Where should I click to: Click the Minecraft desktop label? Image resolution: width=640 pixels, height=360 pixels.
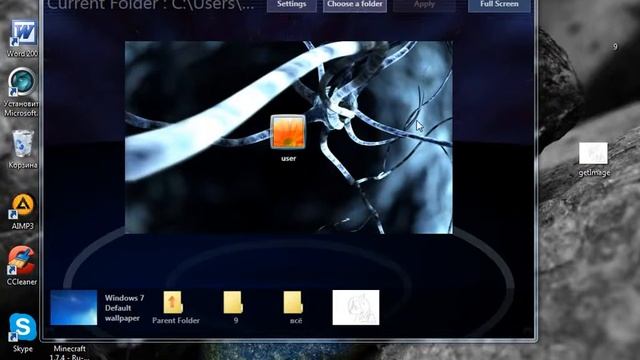click(69, 353)
